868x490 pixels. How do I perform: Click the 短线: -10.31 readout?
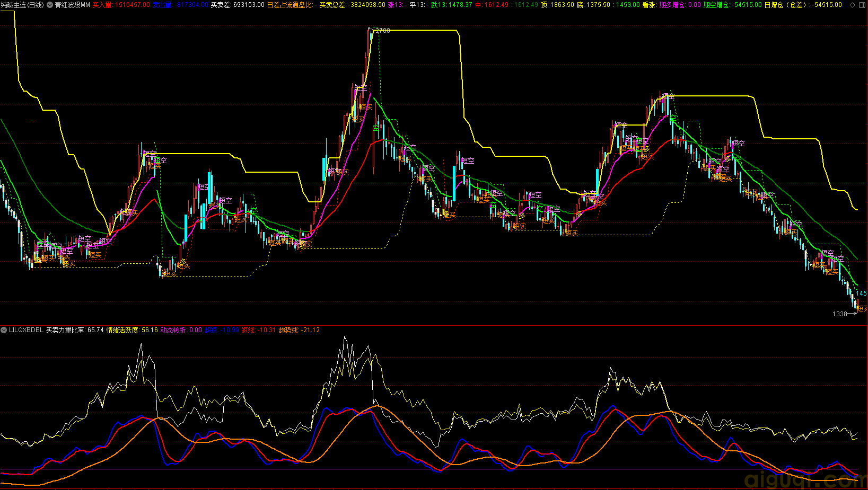259,330
